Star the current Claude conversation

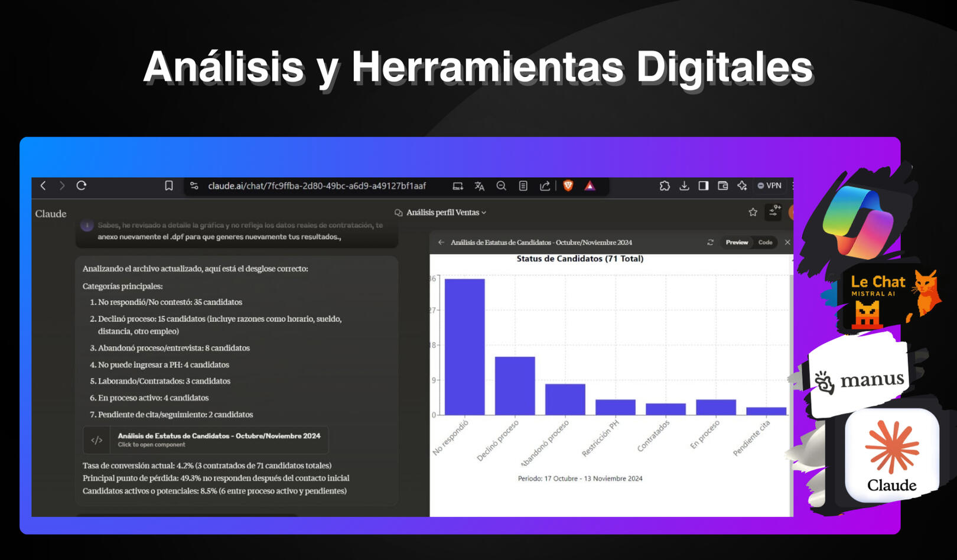click(x=753, y=211)
